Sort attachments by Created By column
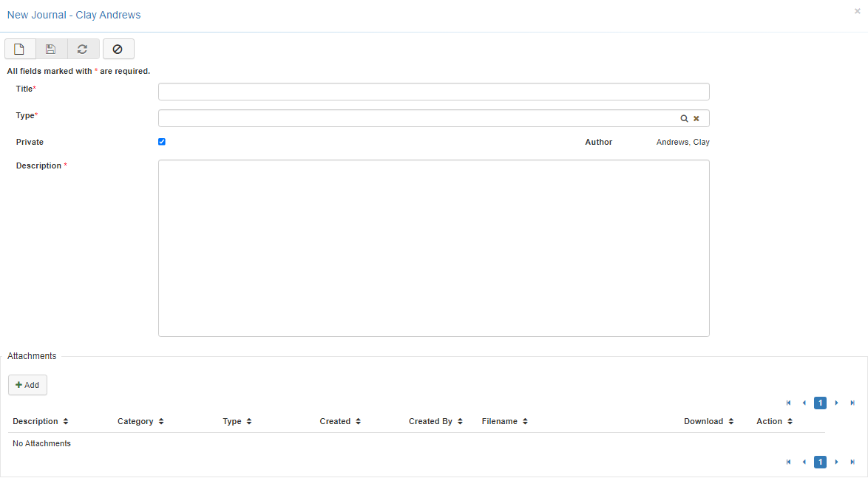 (x=435, y=421)
